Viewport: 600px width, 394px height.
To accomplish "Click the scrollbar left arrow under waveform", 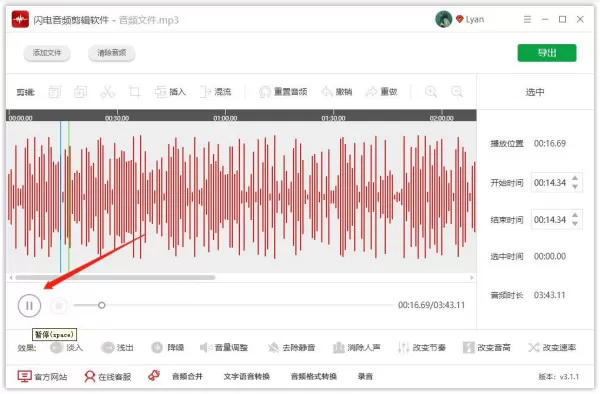I will pos(11,277).
